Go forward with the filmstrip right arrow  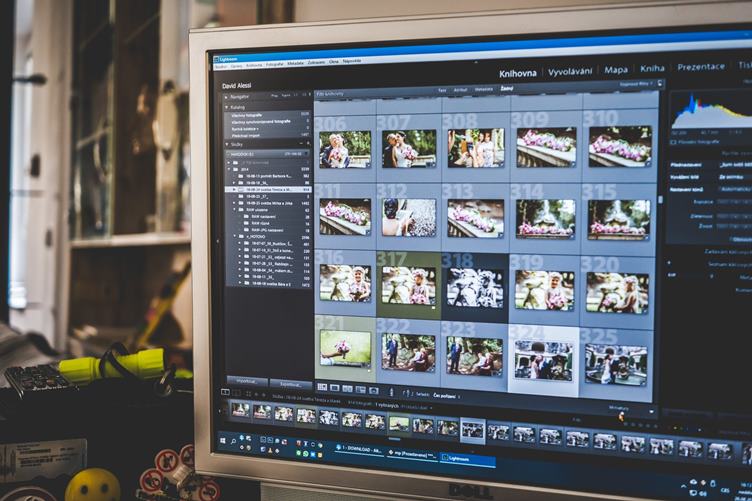(264, 395)
